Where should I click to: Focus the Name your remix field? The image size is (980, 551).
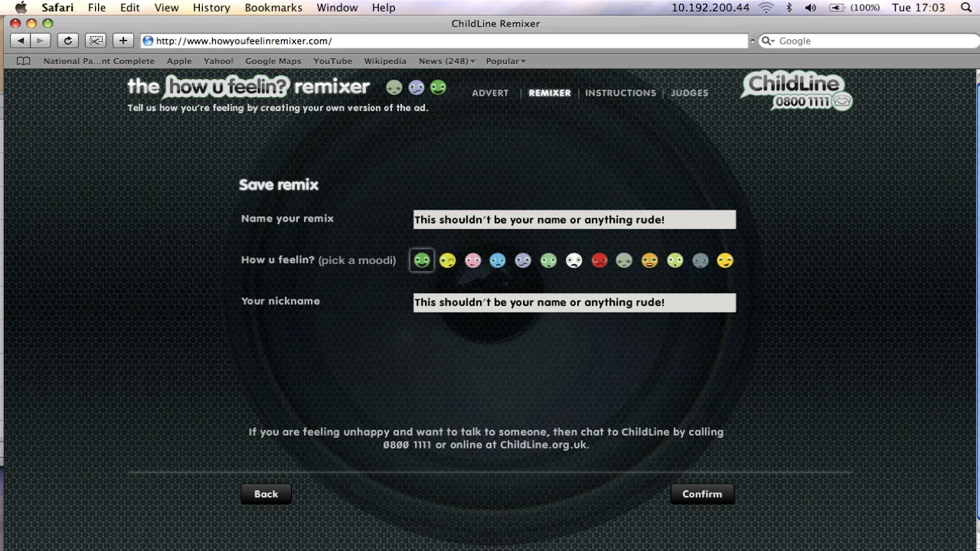pos(574,220)
